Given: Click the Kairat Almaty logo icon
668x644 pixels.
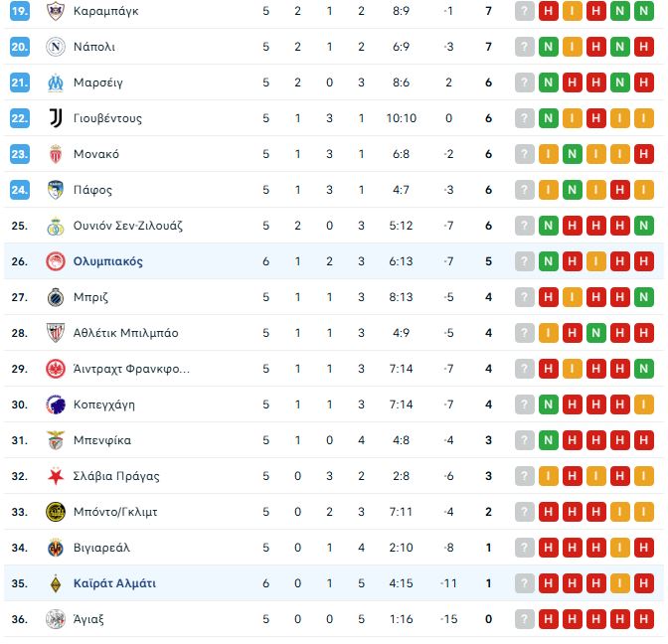Looking at the screenshot, I should coord(55,583).
